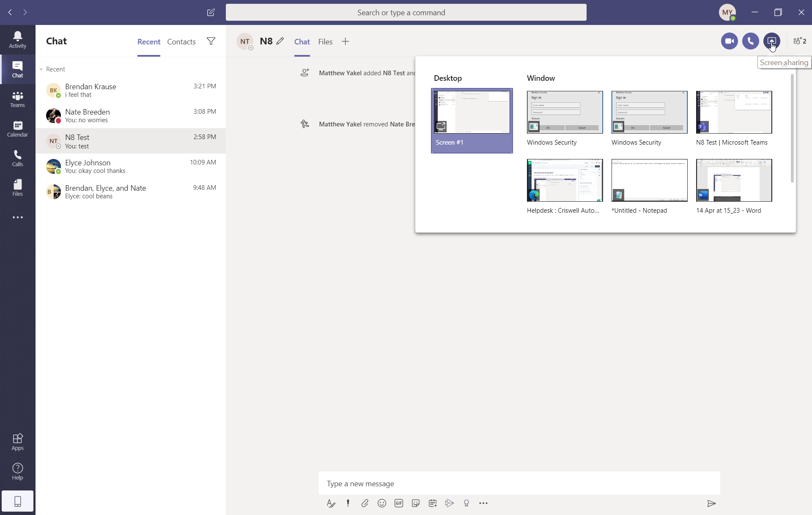Image resolution: width=812 pixels, height=515 pixels.
Task: Open the Files tab in the N8 chat
Action: coord(325,42)
